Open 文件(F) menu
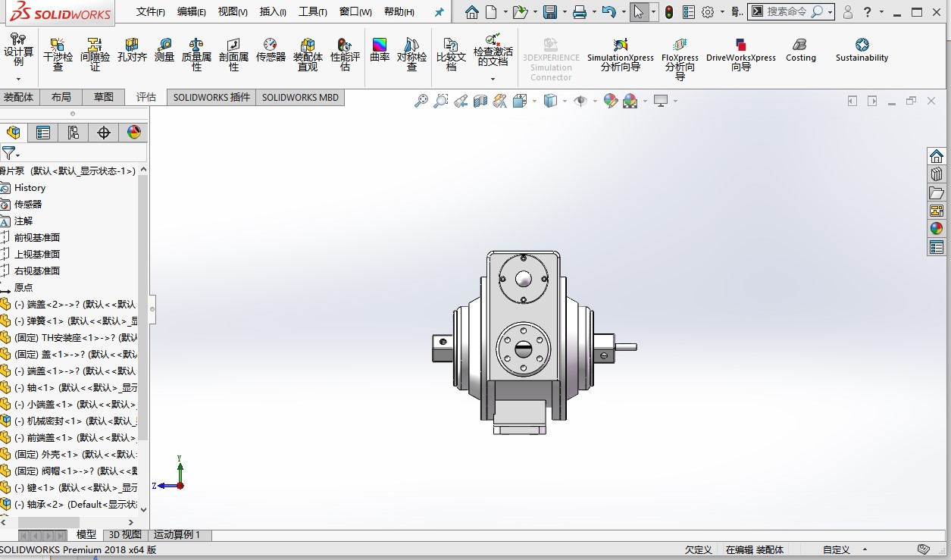The image size is (951, 560). click(151, 12)
